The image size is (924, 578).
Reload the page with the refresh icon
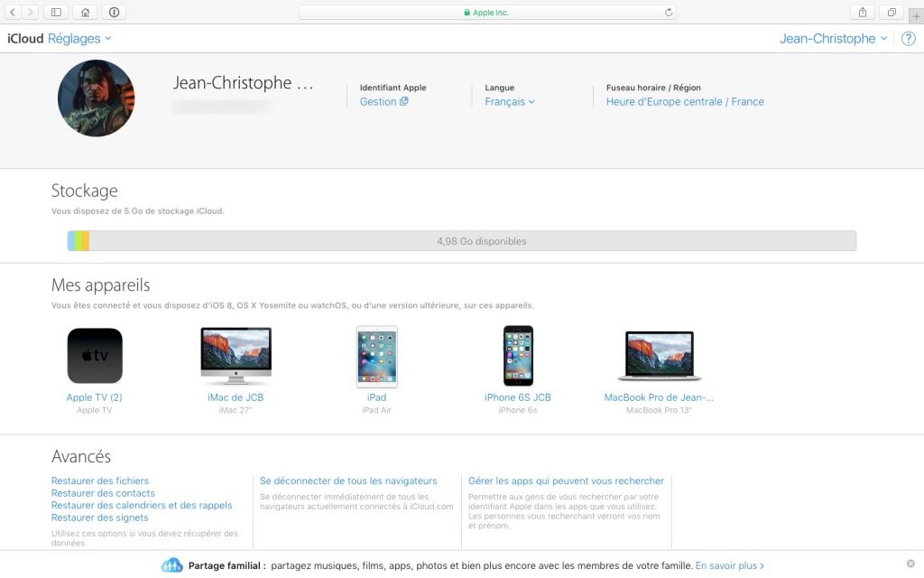[669, 13]
